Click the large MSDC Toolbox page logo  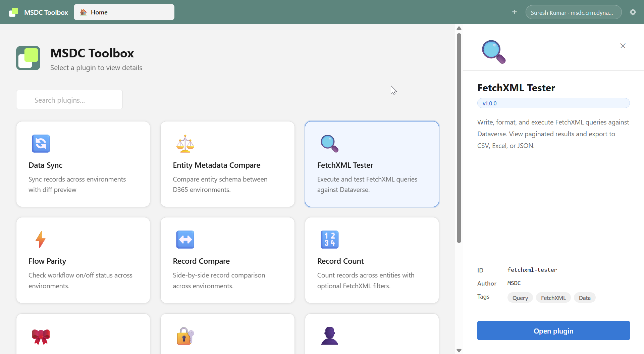[28, 58]
